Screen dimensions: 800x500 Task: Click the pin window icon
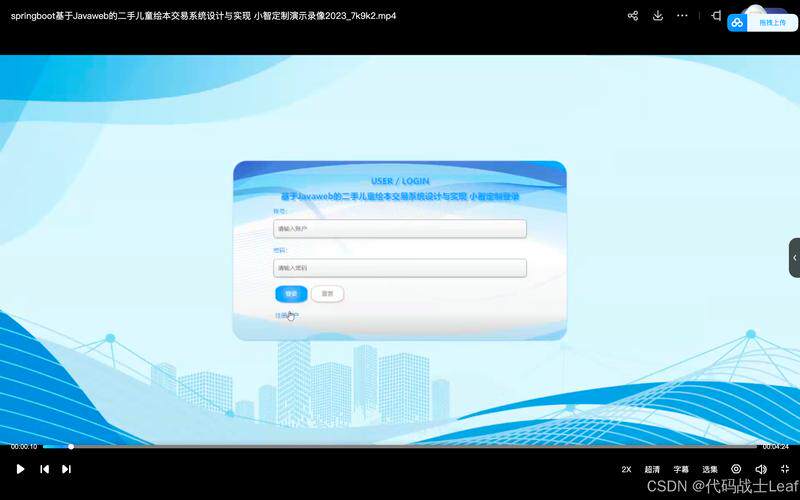pos(716,16)
